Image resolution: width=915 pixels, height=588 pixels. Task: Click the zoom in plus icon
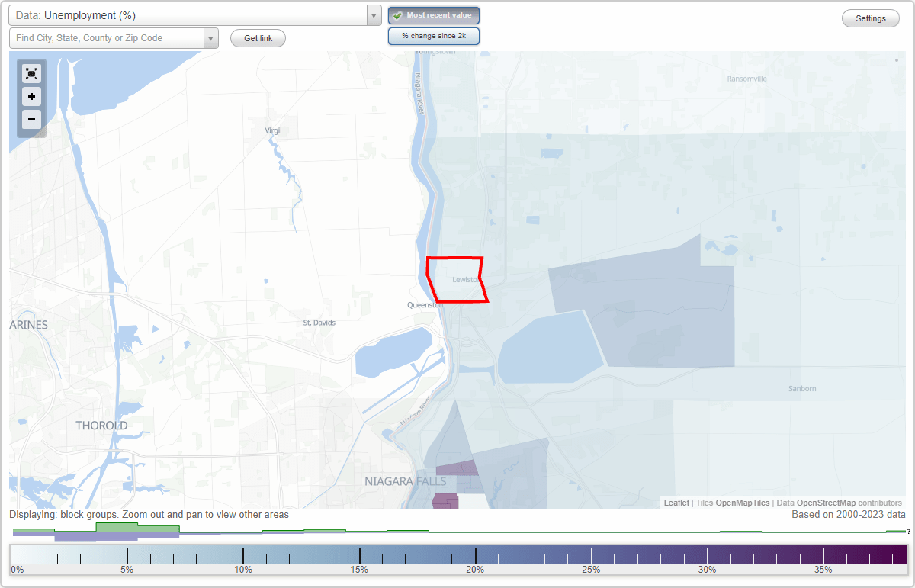(x=31, y=97)
